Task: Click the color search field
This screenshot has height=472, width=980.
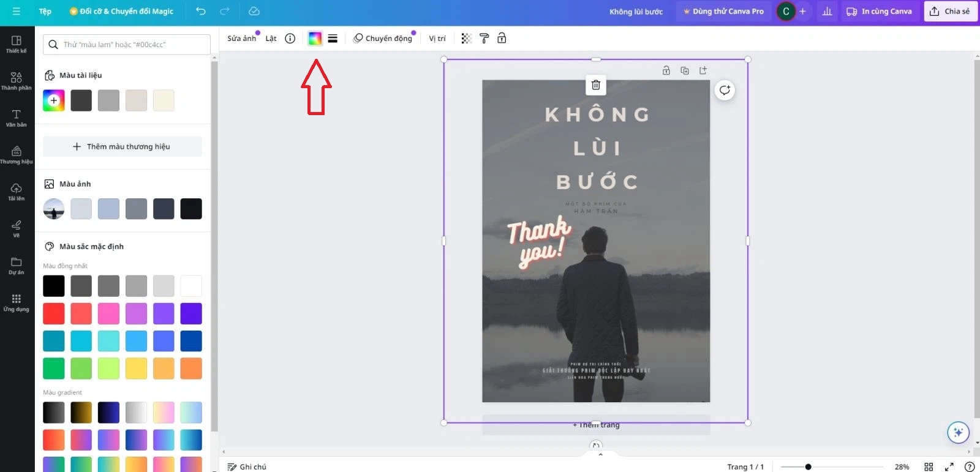Action: (127, 44)
